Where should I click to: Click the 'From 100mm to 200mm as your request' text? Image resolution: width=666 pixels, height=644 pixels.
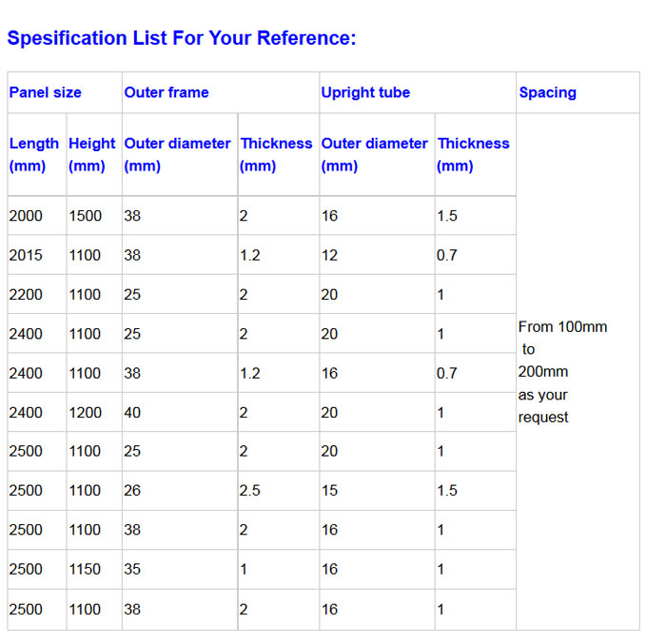(x=562, y=372)
